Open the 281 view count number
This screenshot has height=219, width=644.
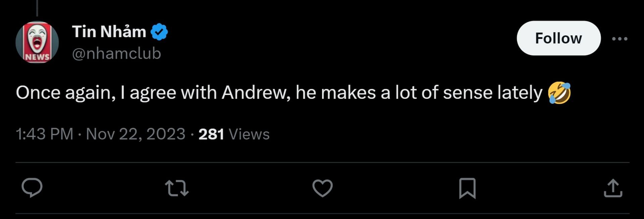pos(211,134)
